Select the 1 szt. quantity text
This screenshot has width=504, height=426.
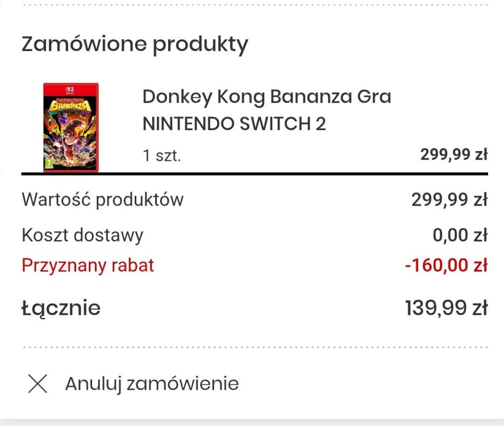coord(162,156)
